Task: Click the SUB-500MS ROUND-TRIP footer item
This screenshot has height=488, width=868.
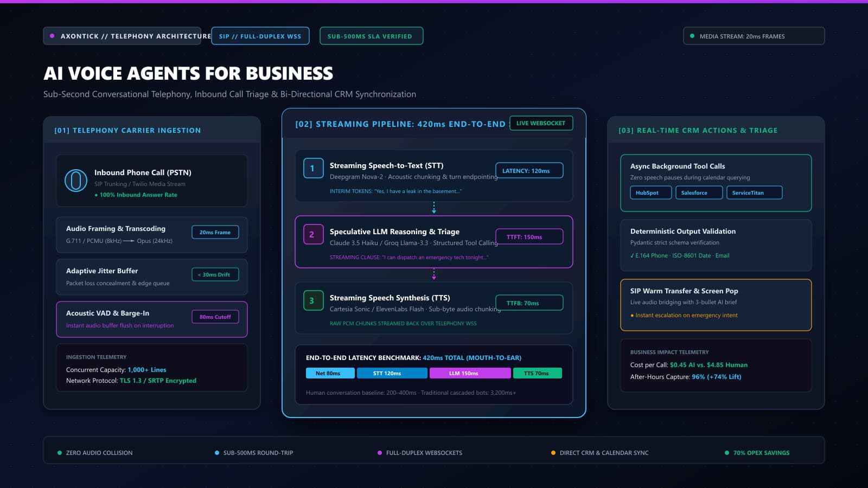Action: (x=254, y=453)
